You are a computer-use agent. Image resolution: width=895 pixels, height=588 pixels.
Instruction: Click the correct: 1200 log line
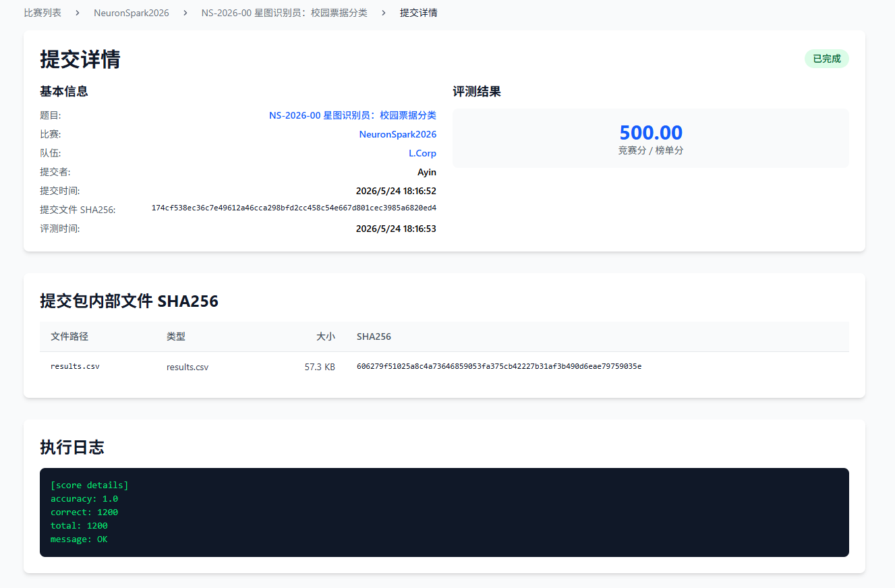pyautogui.click(x=84, y=512)
